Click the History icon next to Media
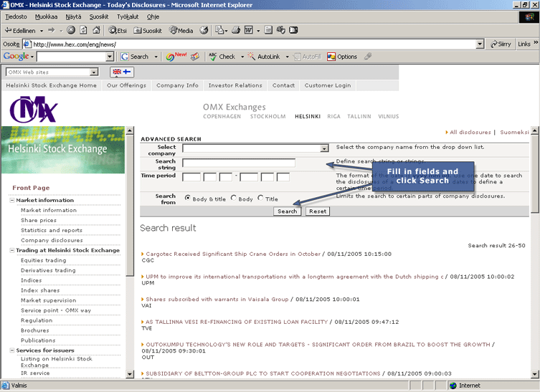 pyautogui.click(x=204, y=30)
